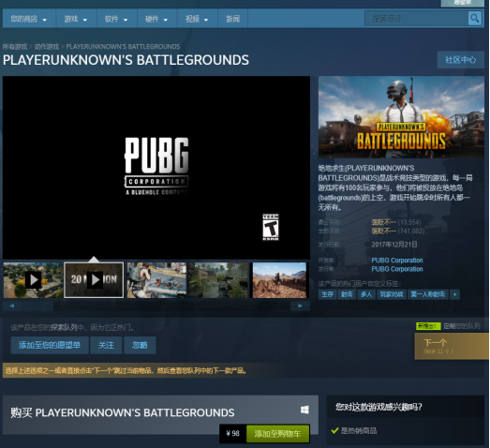Open the 动作游戏 breadcrumb link
Image resolution: width=490 pixels, height=448 pixels.
coord(47,47)
